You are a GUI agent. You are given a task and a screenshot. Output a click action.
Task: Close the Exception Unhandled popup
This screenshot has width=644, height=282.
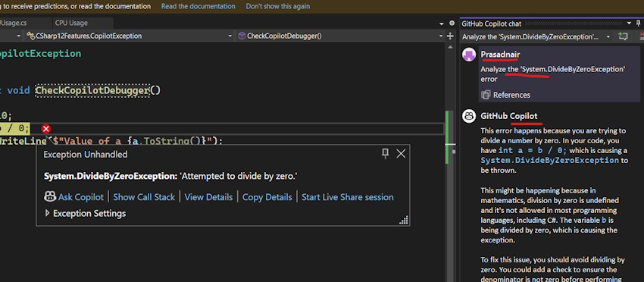(x=401, y=154)
